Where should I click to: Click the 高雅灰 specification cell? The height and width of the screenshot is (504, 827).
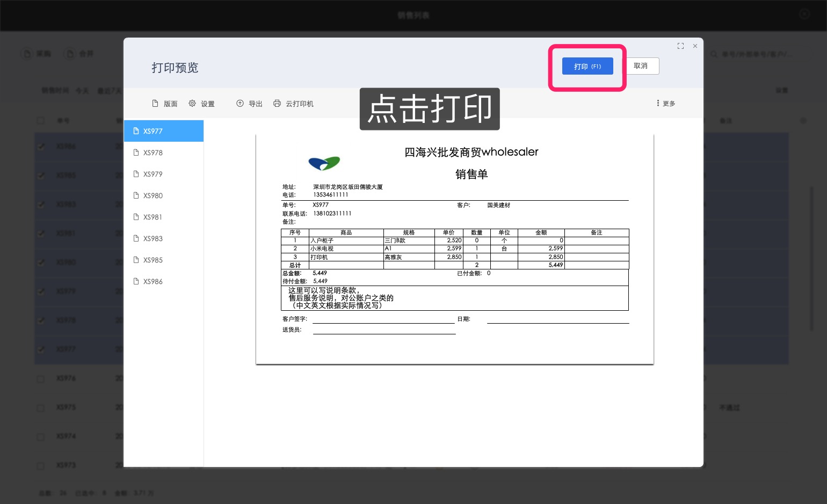tap(409, 257)
